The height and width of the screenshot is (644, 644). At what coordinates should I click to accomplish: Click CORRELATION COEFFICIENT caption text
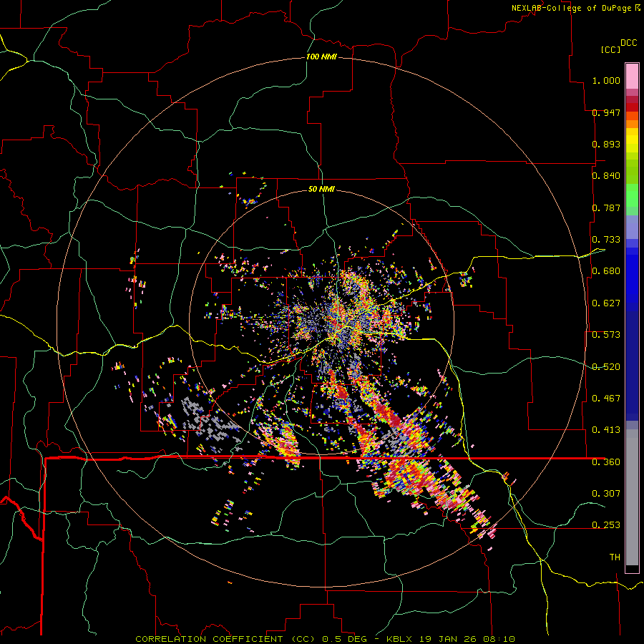coord(209,639)
